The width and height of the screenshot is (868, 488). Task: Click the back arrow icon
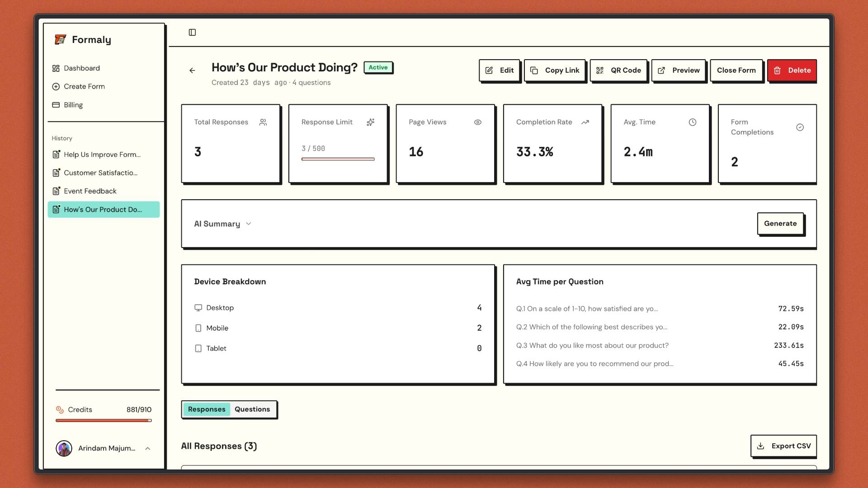192,70
